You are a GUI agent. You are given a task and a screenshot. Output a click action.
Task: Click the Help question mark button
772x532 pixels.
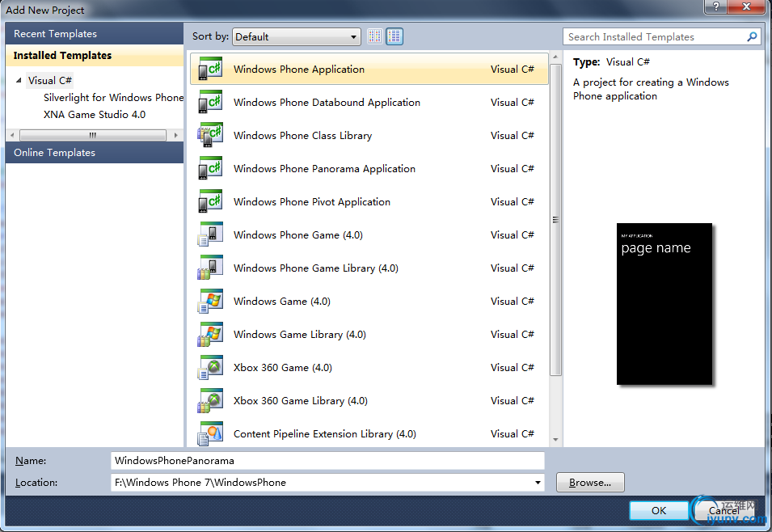(715, 7)
